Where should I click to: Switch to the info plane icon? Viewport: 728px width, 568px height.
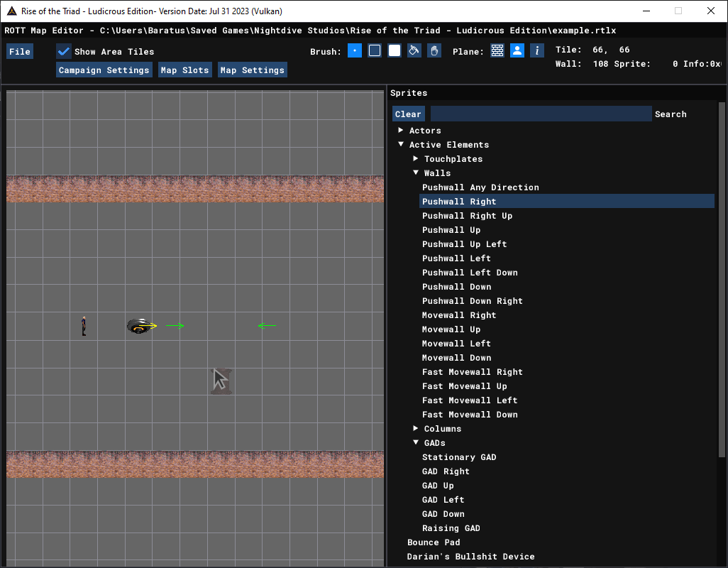(537, 50)
